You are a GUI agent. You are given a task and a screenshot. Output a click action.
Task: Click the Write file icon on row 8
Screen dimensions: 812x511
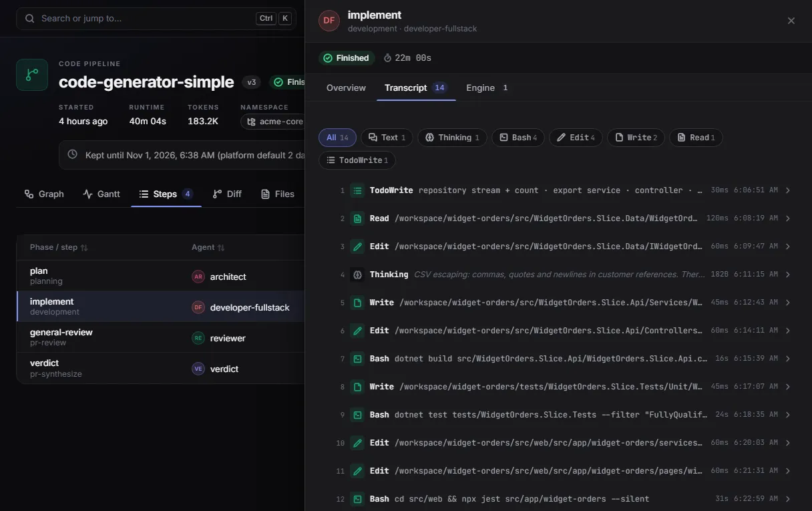357,387
